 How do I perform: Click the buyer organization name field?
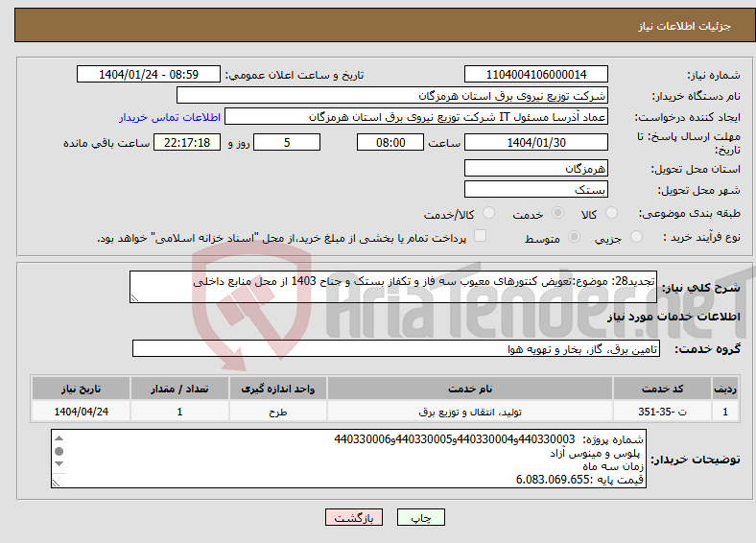pos(392,96)
